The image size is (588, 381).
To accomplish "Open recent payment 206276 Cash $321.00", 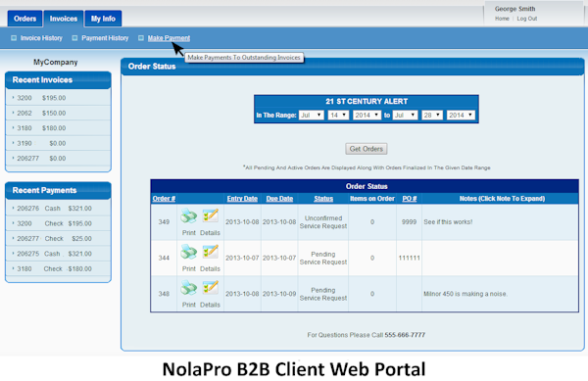I will point(58,209).
